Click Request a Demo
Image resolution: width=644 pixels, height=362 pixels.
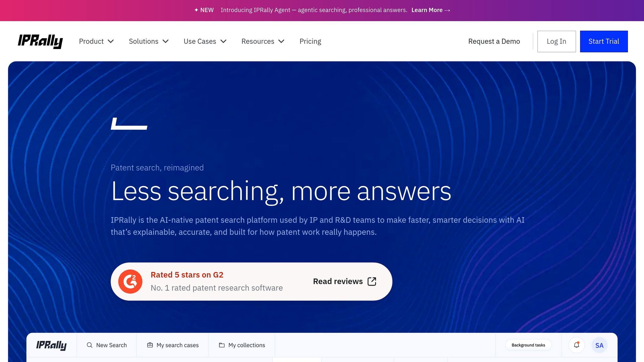pos(494,41)
